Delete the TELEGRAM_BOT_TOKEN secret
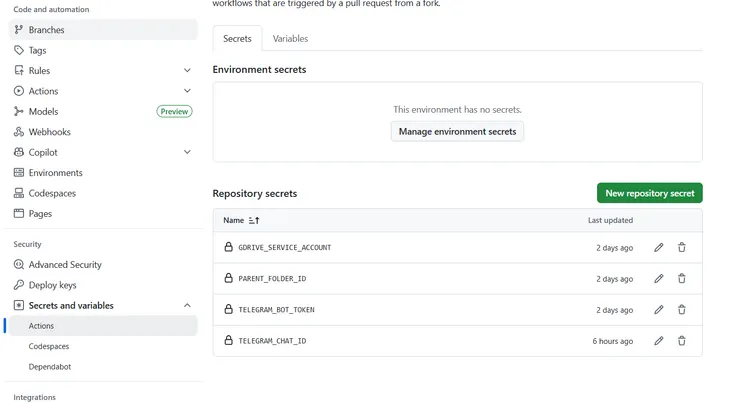The width and height of the screenshot is (740, 402). tap(682, 310)
